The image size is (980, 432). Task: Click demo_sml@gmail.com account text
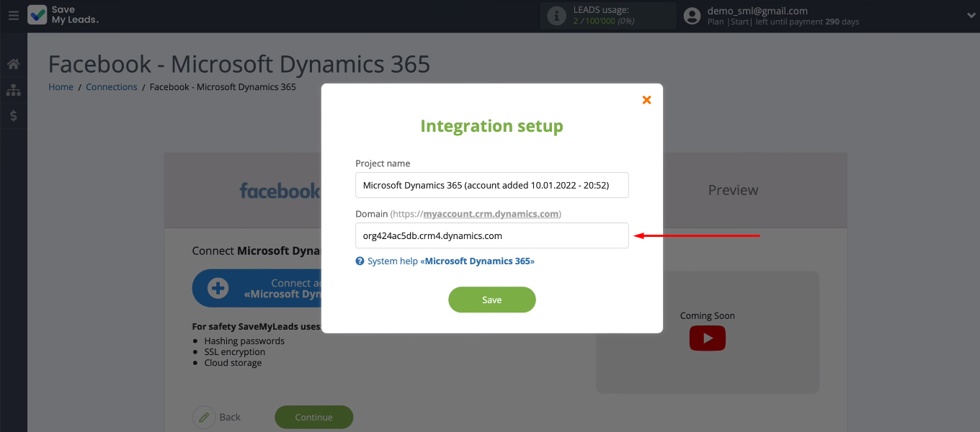757,11
